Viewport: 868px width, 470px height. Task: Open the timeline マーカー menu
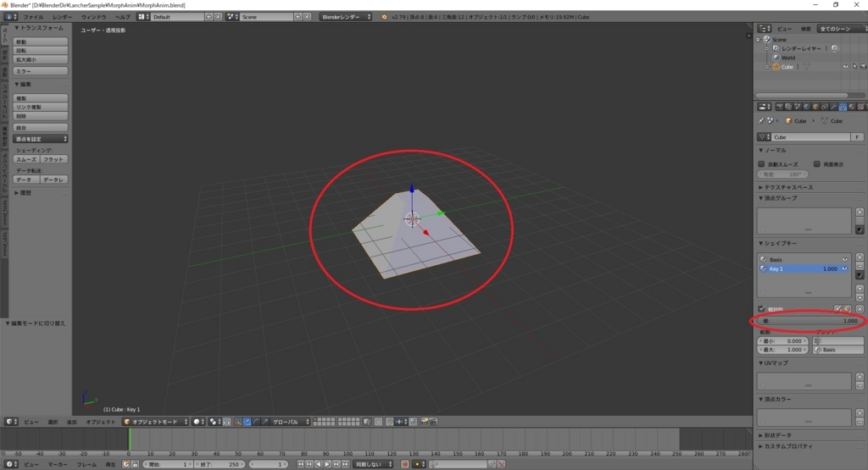(x=57, y=464)
